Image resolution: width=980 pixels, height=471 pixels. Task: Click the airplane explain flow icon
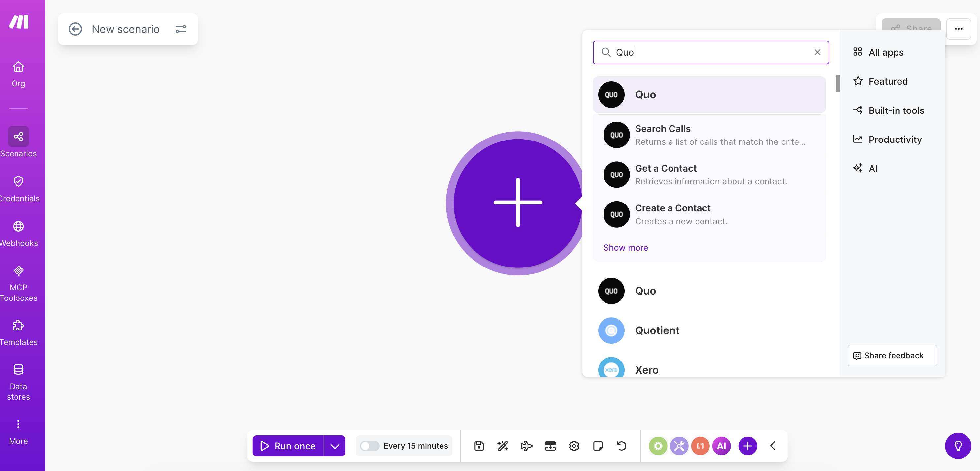[527, 446]
